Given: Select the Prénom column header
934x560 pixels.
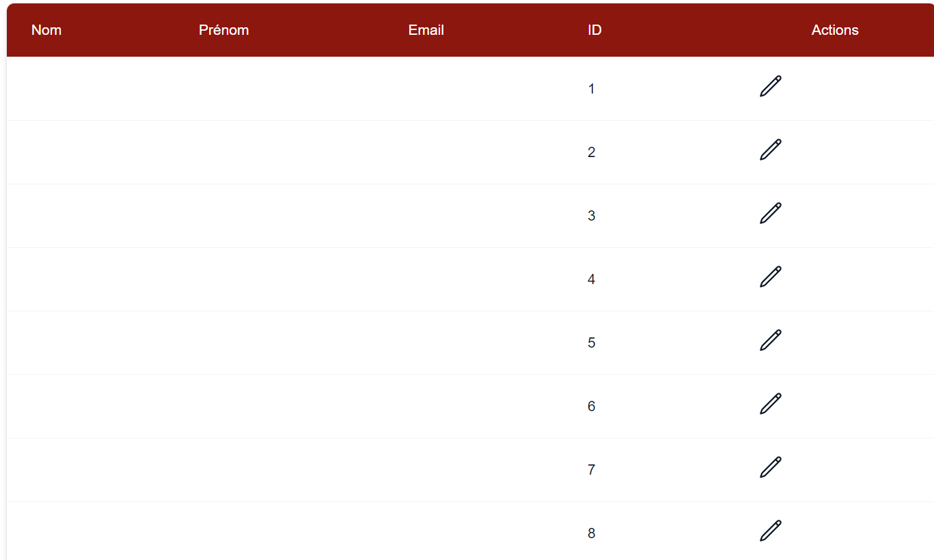Looking at the screenshot, I should coord(223,30).
